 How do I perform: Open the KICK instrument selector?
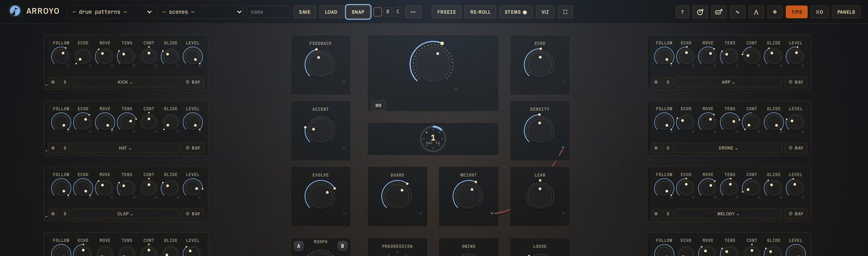(x=125, y=82)
